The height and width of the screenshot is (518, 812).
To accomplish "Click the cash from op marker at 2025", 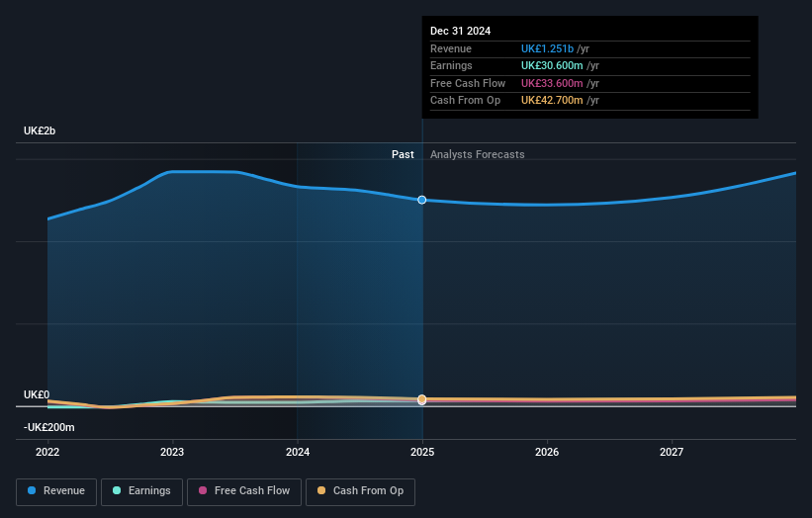I will (422, 399).
